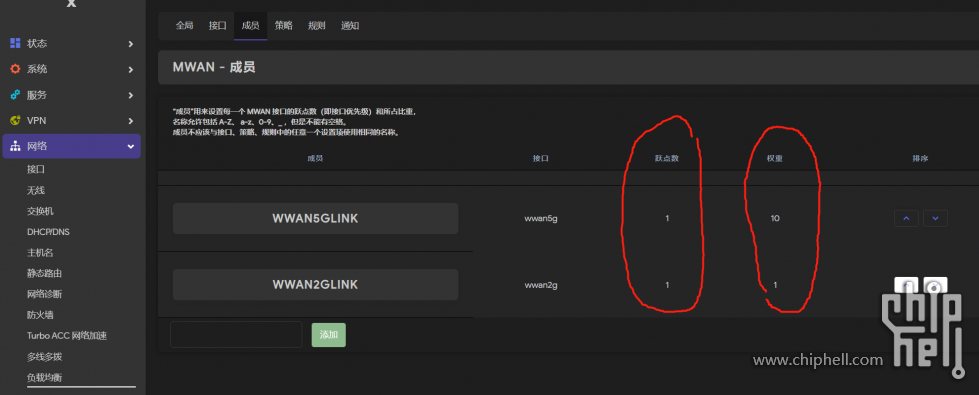Image resolution: width=979 pixels, height=395 pixels.
Task: Move WWAN5GLINK member up with arrow
Action: pos(906,218)
